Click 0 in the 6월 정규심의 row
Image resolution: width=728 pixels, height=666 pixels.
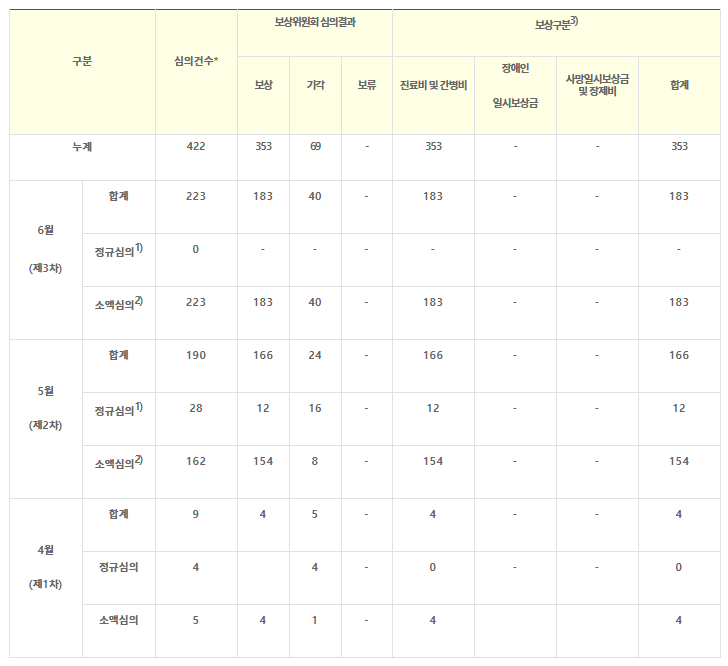coord(195,249)
